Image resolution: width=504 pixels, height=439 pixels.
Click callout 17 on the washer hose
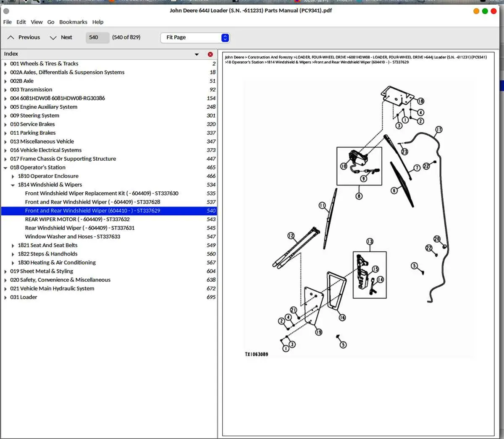tap(438, 129)
